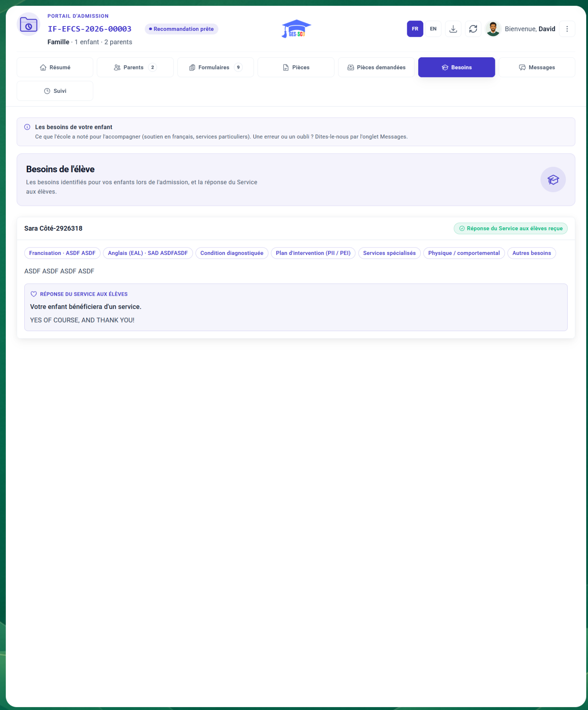Click the heart icon in service response

click(33, 294)
